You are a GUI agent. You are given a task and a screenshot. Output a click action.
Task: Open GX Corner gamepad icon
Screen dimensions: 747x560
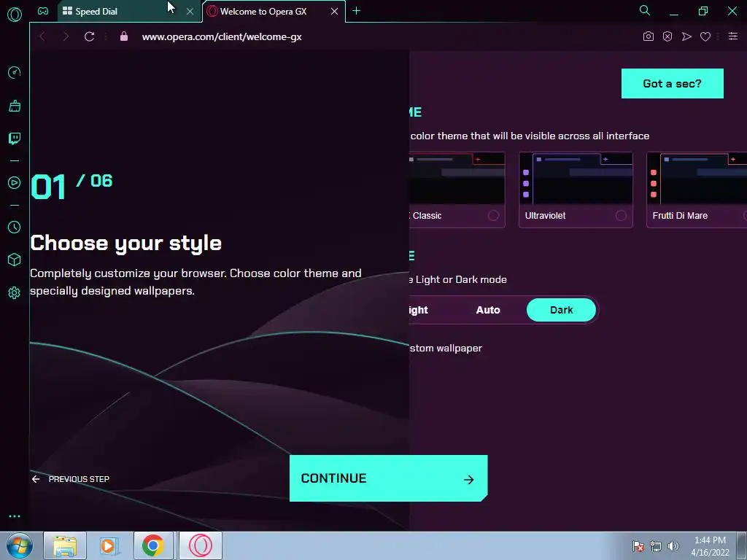pyautogui.click(x=43, y=11)
